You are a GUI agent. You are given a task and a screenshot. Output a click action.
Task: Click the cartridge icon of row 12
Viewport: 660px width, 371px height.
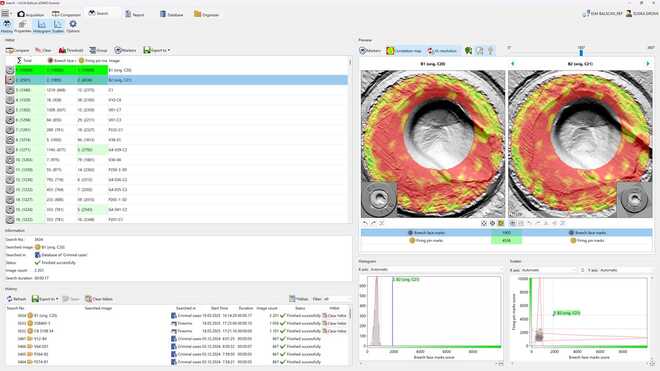pos(10,180)
